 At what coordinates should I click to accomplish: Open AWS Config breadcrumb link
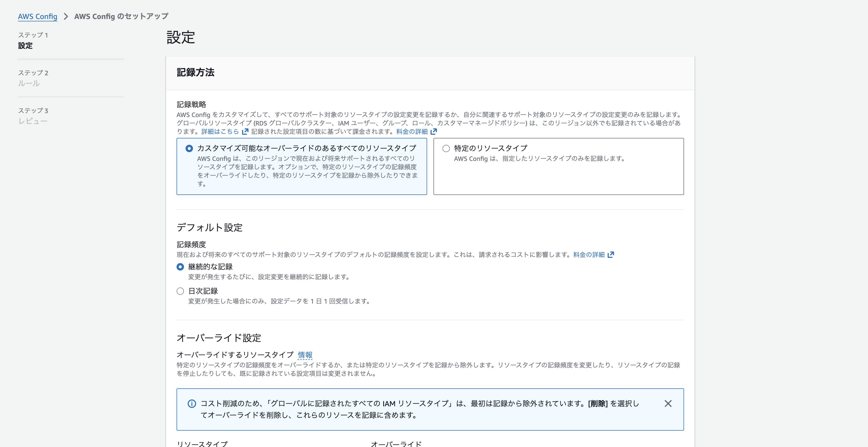coord(38,16)
